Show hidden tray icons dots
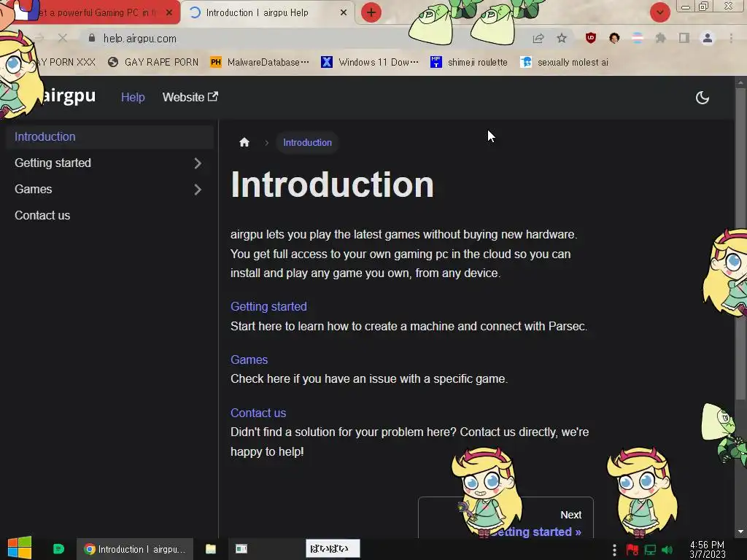The height and width of the screenshot is (560, 747). (614, 550)
